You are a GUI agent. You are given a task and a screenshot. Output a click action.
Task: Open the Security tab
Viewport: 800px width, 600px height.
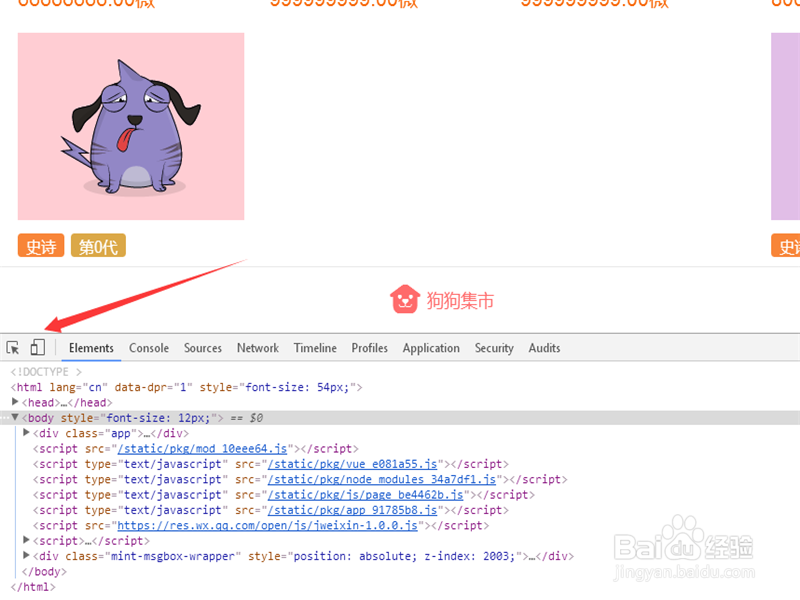click(494, 348)
